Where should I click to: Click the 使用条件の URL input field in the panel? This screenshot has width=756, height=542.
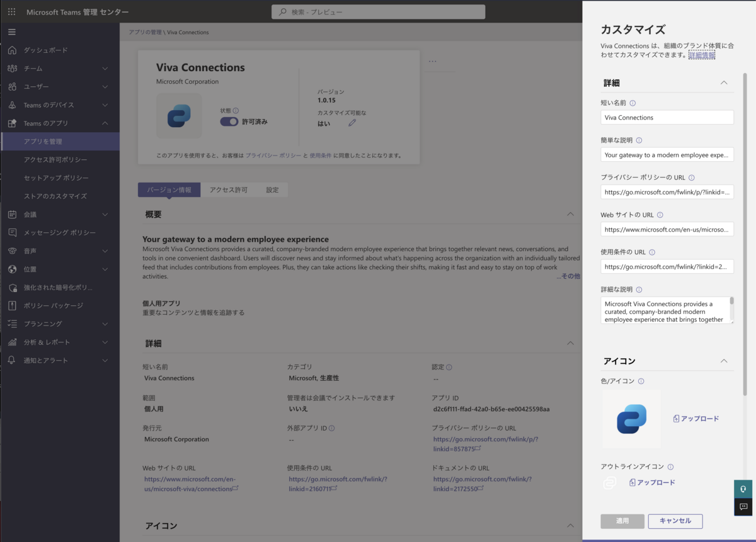click(x=667, y=266)
